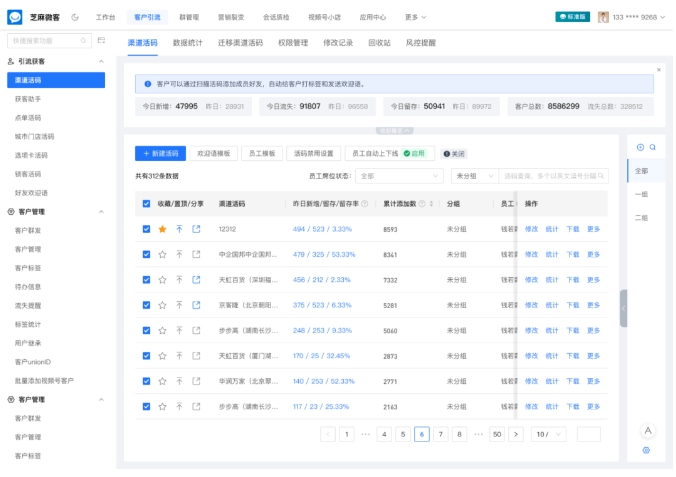This screenshot has width=676, height=477.
Task: Click the 新建活码 button
Action: coord(160,154)
